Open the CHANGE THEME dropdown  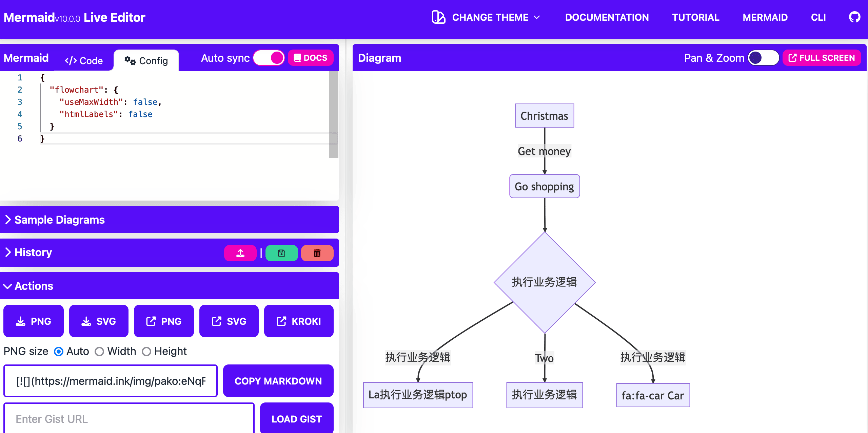pyautogui.click(x=486, y=17)
